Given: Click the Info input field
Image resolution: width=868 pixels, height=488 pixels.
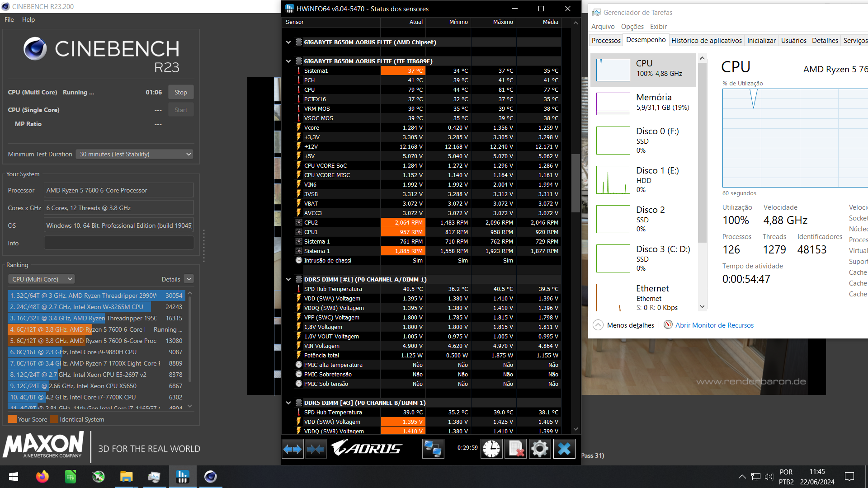Looking at the screenshot, I should pyautogui.click(x=119, y=243).
